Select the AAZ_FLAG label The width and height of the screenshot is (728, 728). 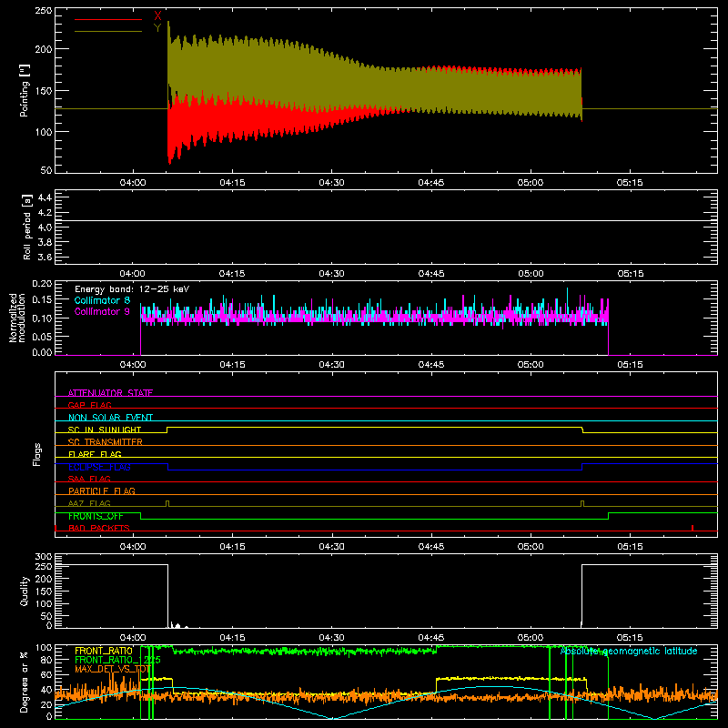(89, 503)
